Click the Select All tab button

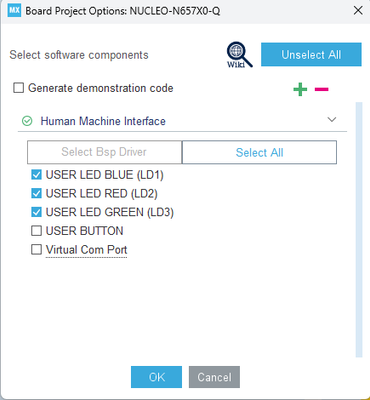click(259, 152)
